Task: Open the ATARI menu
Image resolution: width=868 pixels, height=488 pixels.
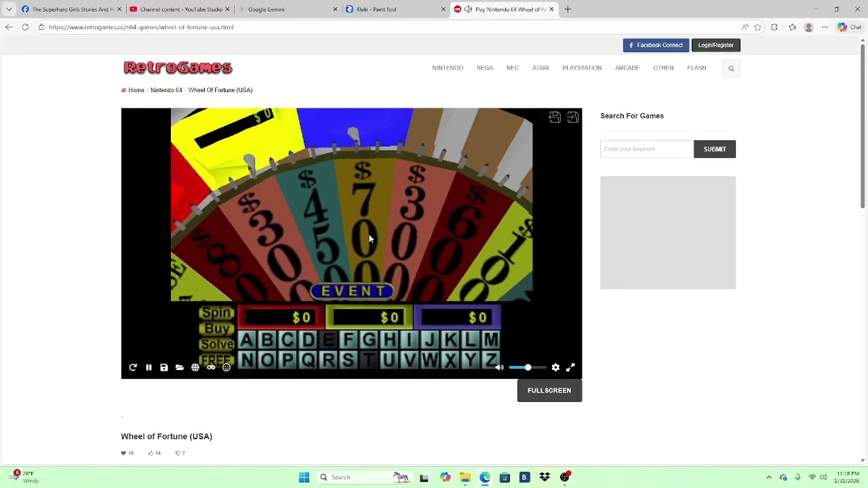Action: [x=540, y=68]
